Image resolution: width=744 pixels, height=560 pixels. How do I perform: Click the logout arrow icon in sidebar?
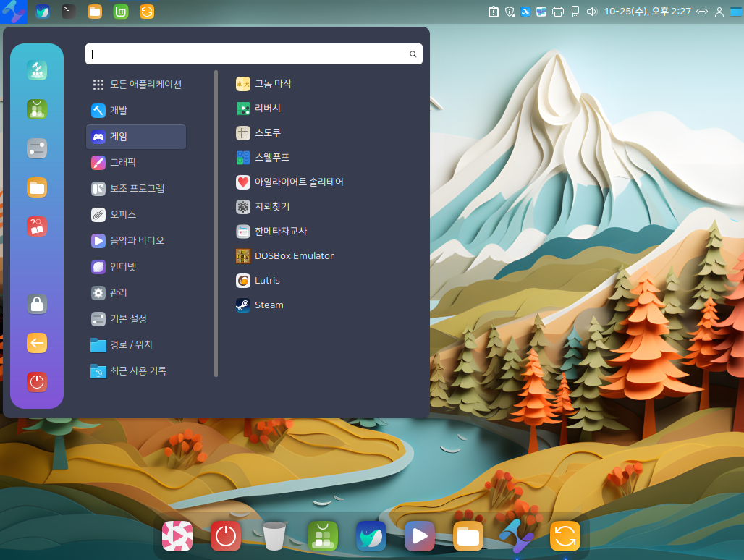point(37,343)
